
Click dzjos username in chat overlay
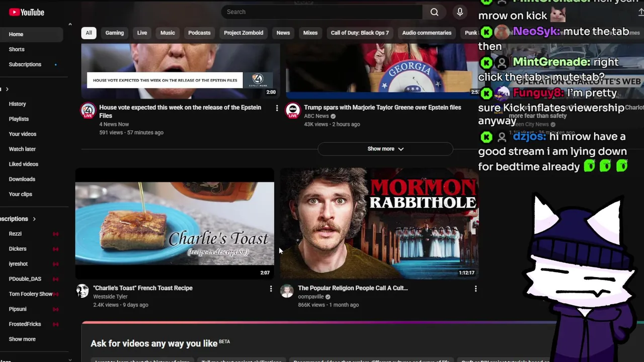pos(529,137)
